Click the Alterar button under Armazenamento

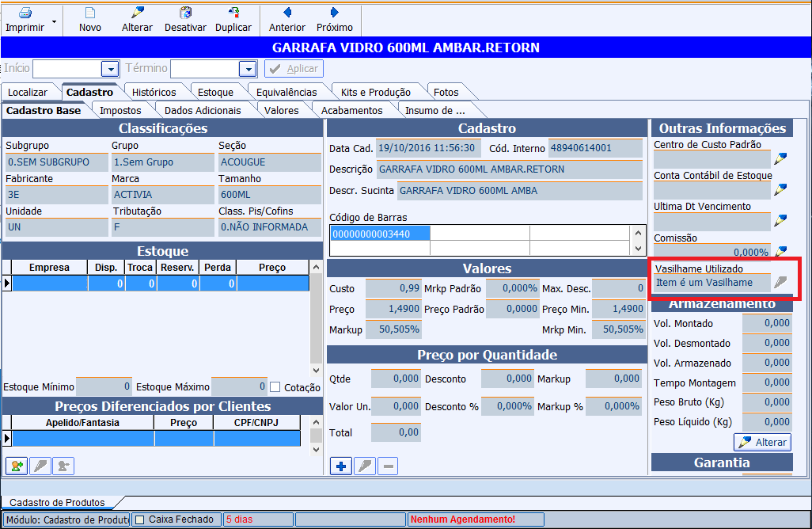pos(763,442)
